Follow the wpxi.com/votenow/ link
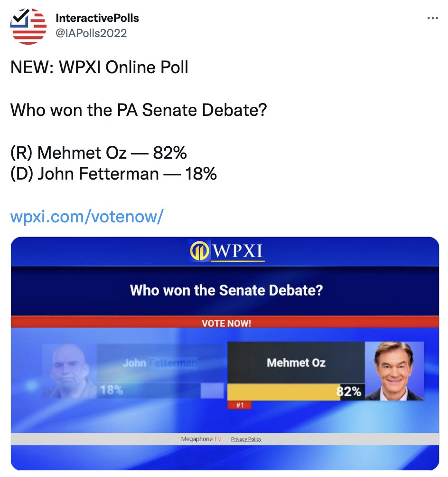The height and width of the screenshot is (477, 448). [x=87, y=216]
